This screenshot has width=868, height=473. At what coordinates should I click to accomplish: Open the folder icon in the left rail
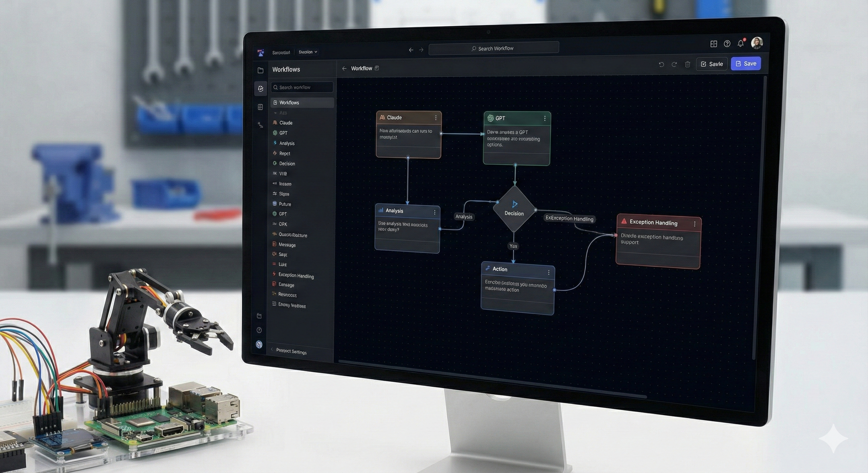tap(260, 70)
